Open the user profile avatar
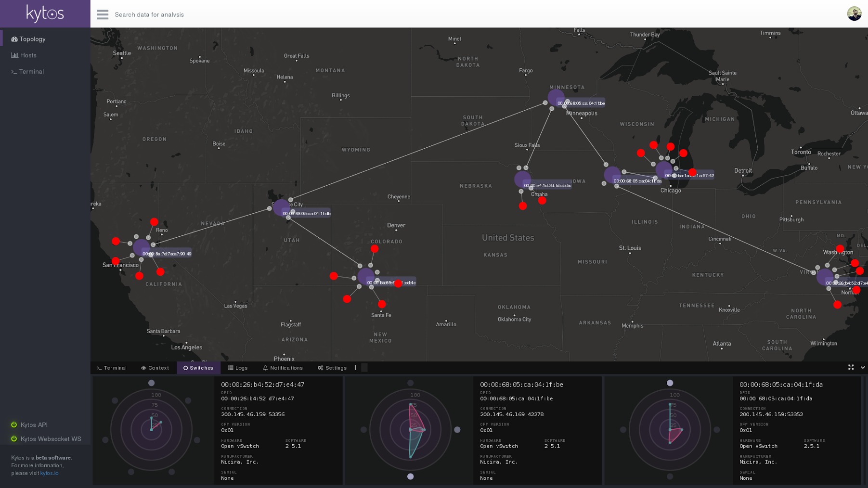 [x=854, y=13]
